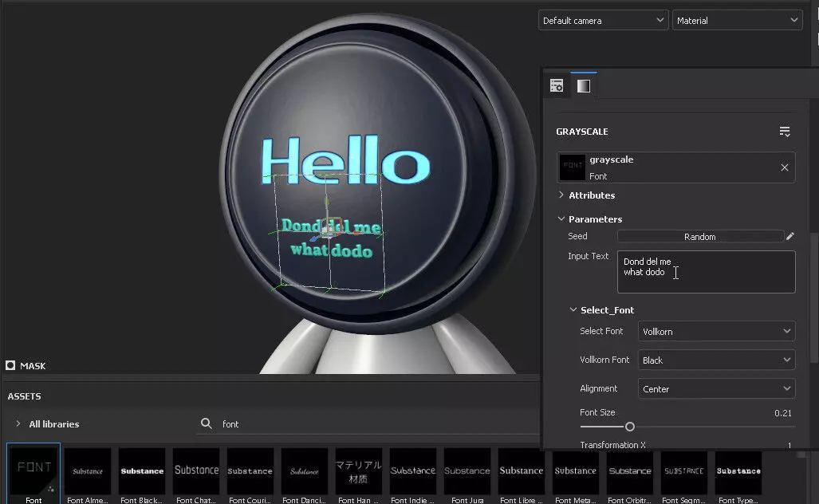Viewport: 819px width, 504px height.
Task: Remove the grayscale Font resource
Action: [785, 167]
